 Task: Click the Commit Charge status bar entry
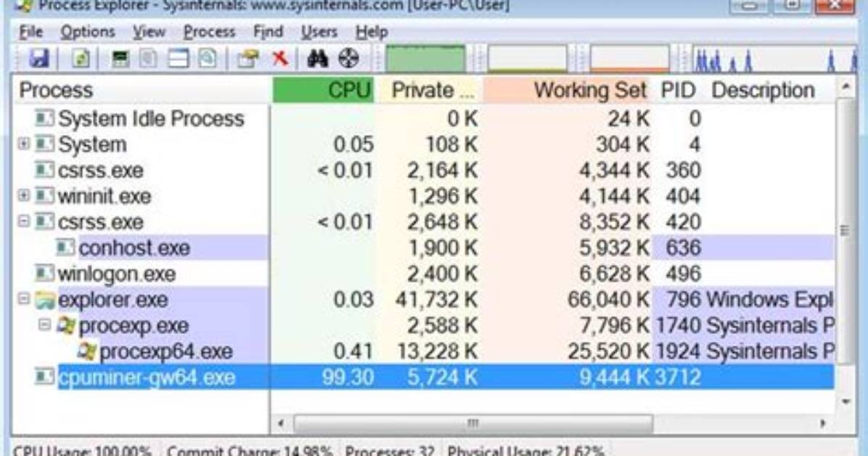pyautogui.click(x=250, y=450)
